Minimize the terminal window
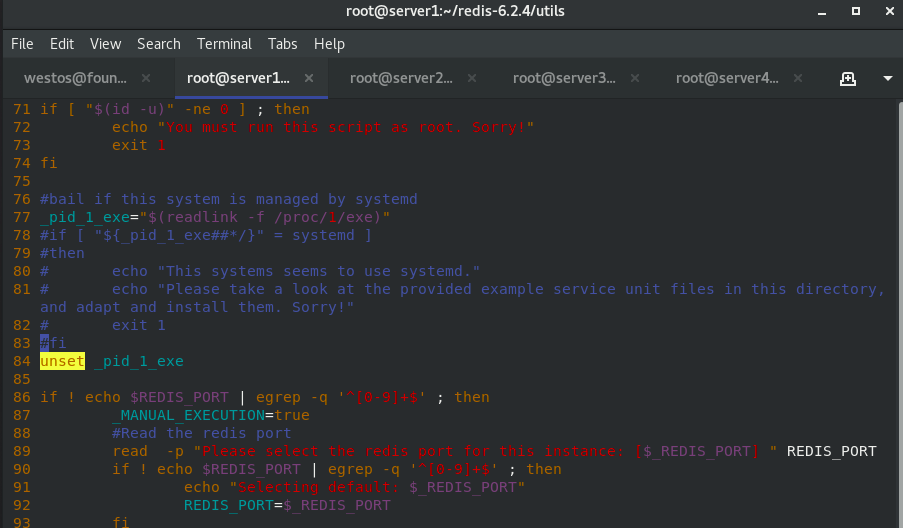903x528 pixels. coord(822,12)
